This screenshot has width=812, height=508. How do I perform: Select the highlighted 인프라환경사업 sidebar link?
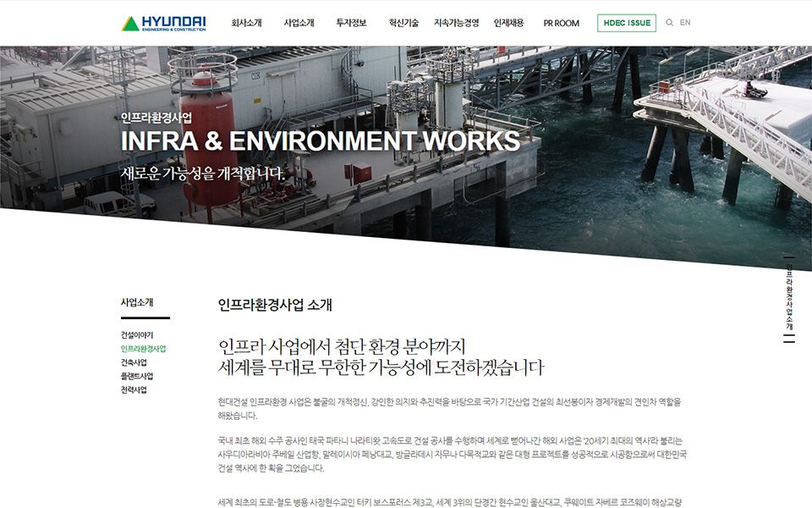click(x=143, y=349)
